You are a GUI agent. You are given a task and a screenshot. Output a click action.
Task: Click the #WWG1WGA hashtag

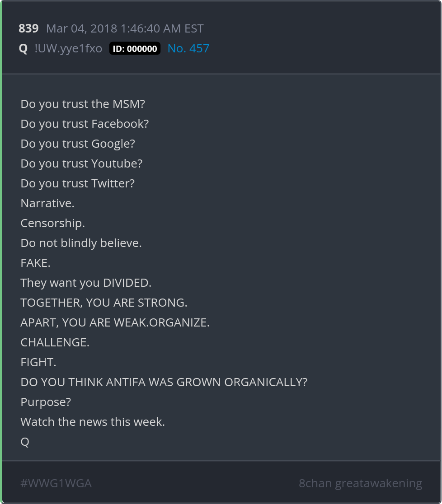coord(56,484)
